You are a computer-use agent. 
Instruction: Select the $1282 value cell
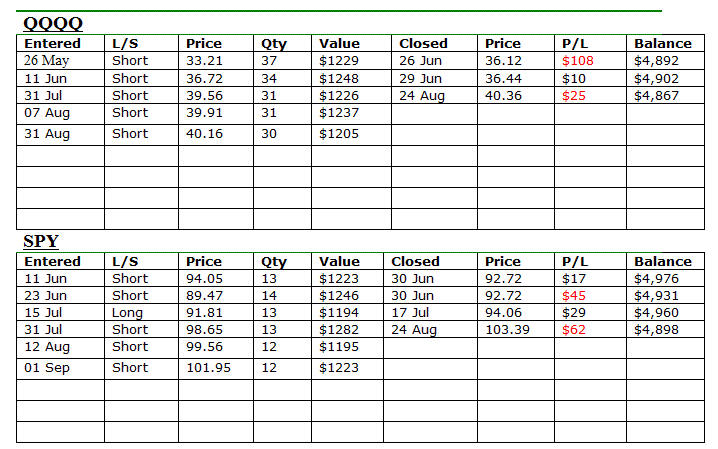338,330
